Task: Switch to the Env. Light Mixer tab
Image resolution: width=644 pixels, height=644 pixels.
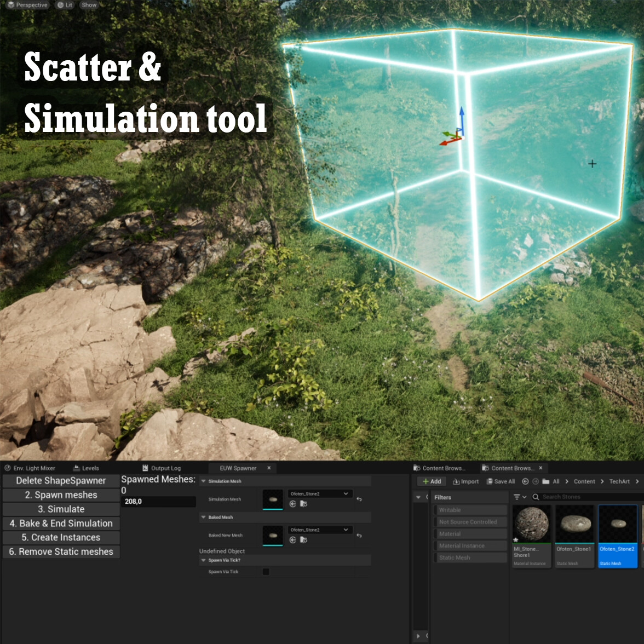Action: point(30,468)
